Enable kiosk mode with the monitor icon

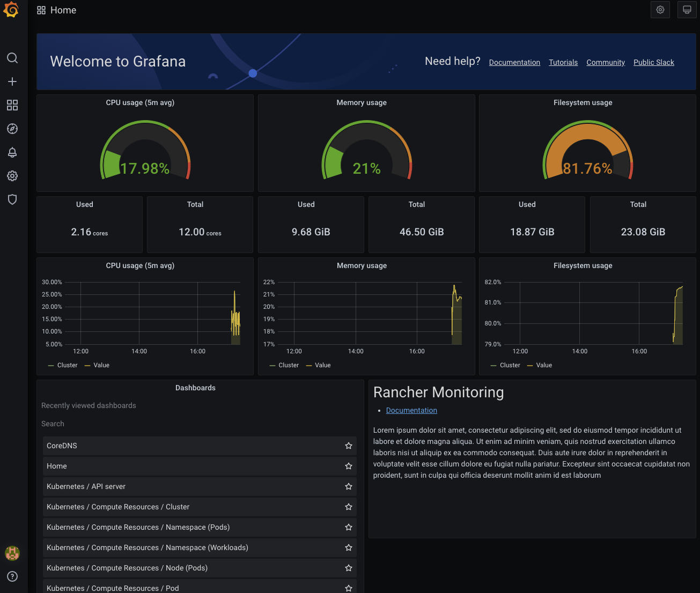687,9
